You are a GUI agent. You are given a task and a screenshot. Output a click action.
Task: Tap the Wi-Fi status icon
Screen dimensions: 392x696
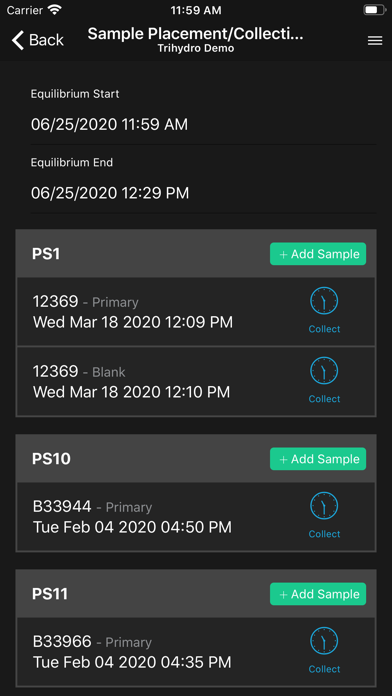pyautogui.click(x=55, y=10)
